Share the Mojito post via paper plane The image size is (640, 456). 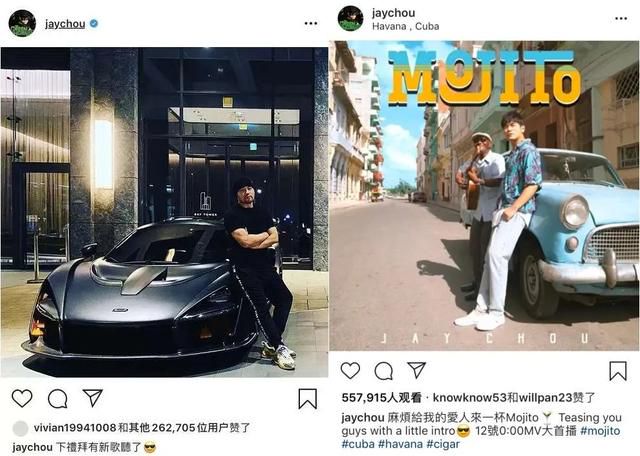coord(417,370)
